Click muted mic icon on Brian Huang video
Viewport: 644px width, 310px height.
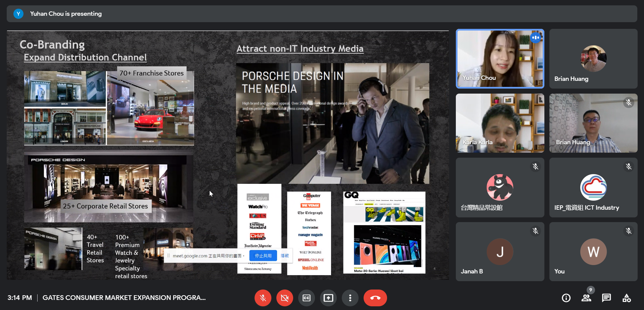629,102
